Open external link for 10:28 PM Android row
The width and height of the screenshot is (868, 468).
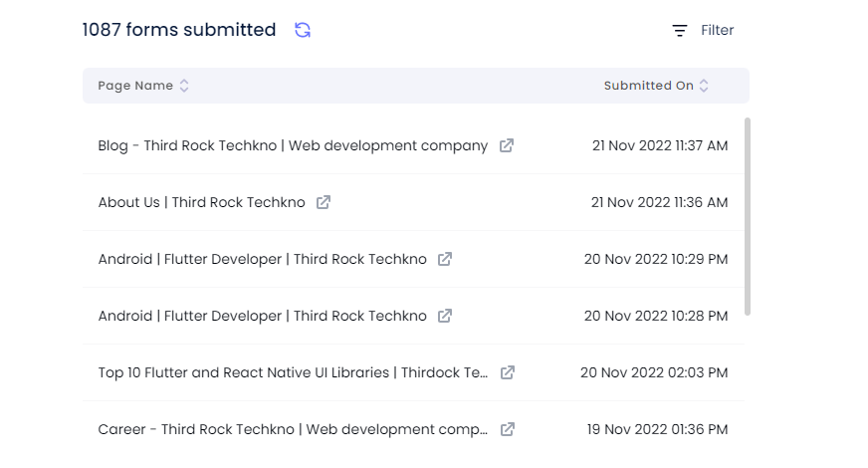tap(445, 316)
